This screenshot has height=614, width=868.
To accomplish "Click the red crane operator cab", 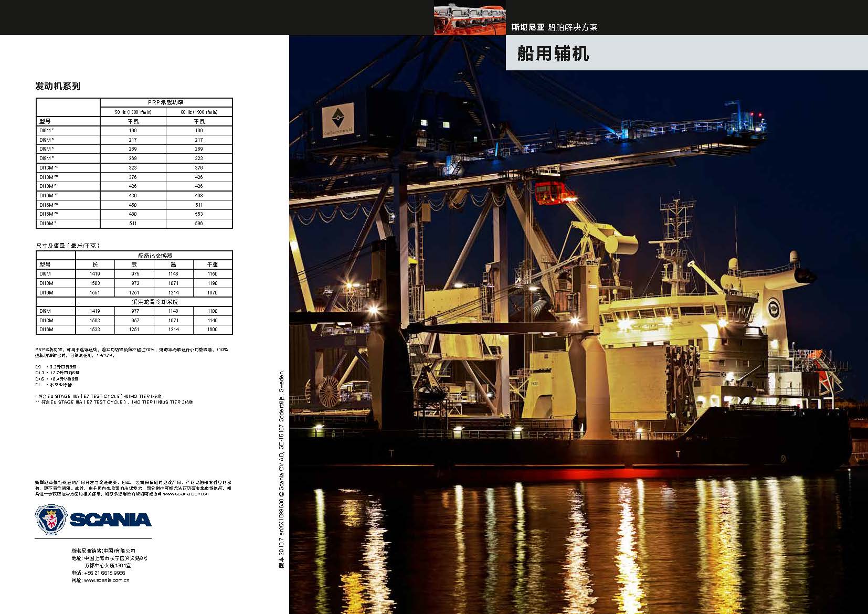I will point(554,193).
